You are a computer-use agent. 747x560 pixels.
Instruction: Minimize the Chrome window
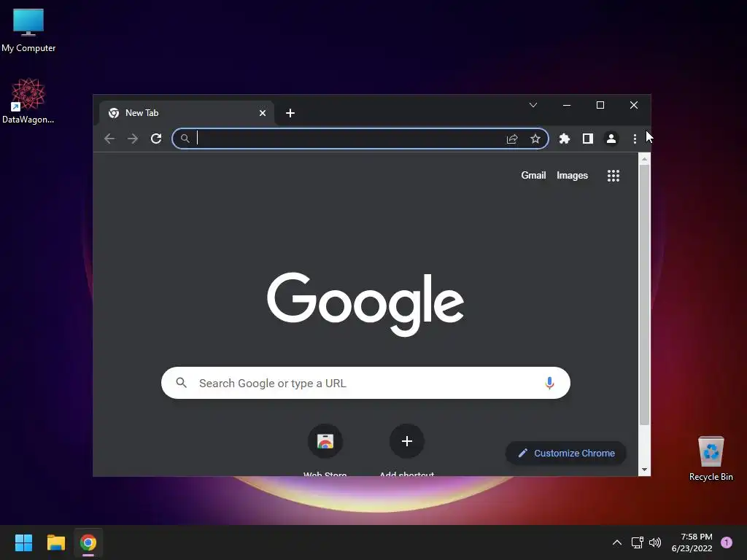click(567, 105)
